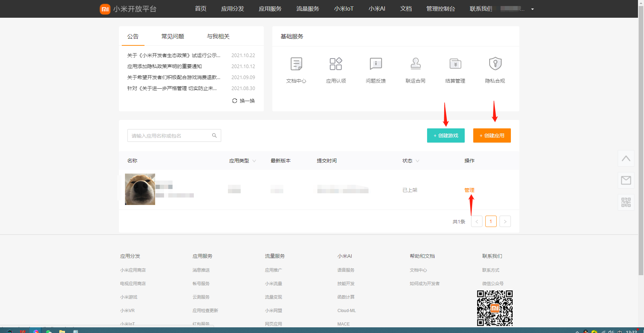Open footer link 应用检查更新
644x333 pixels.
(x=205, y=311)
